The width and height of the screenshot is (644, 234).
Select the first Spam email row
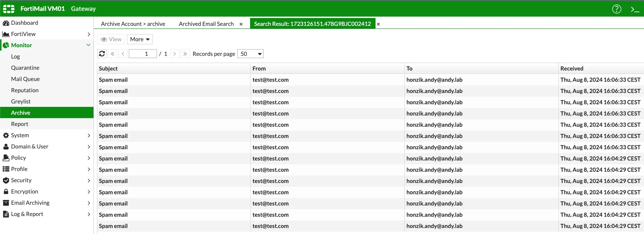(x=370, y=79)
